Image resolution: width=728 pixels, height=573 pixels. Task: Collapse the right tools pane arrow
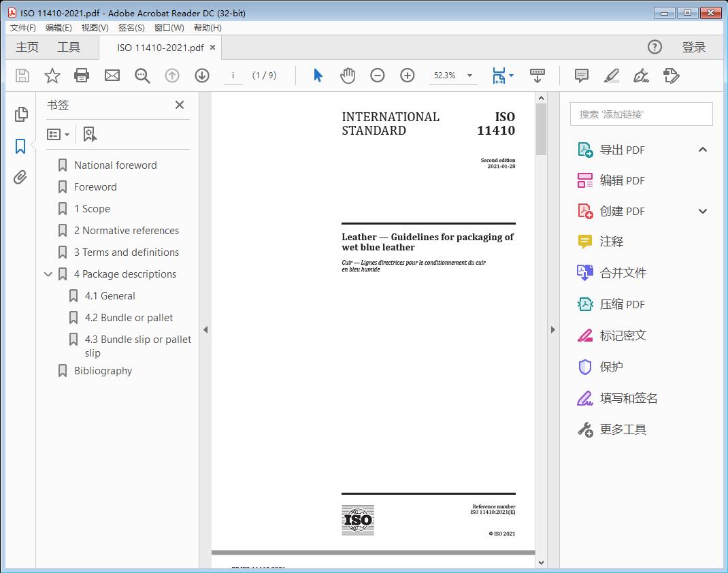(552, 330)
